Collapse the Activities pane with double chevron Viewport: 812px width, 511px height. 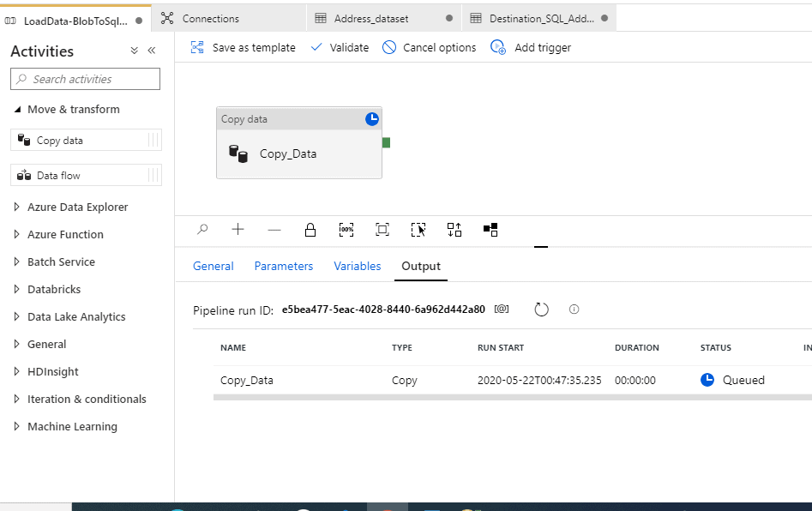click(152, 51)
